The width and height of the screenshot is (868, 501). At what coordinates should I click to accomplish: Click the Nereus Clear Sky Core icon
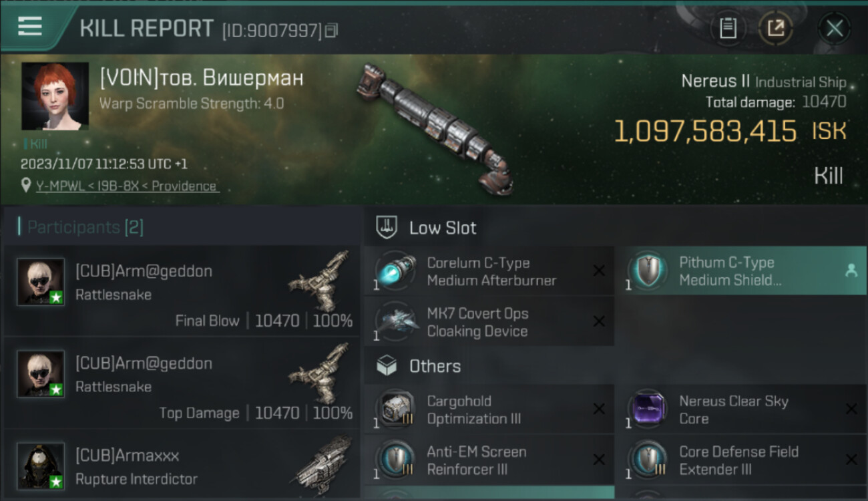pyautogui.click(x=647, y=409)
